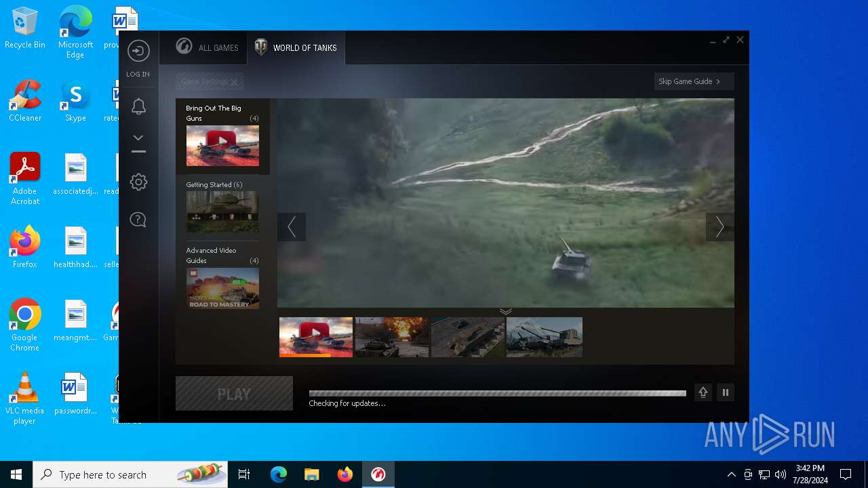Open VLC media player desktop shortcut
Viewport: 868px width, 488px height.
(x=25, y=398)
